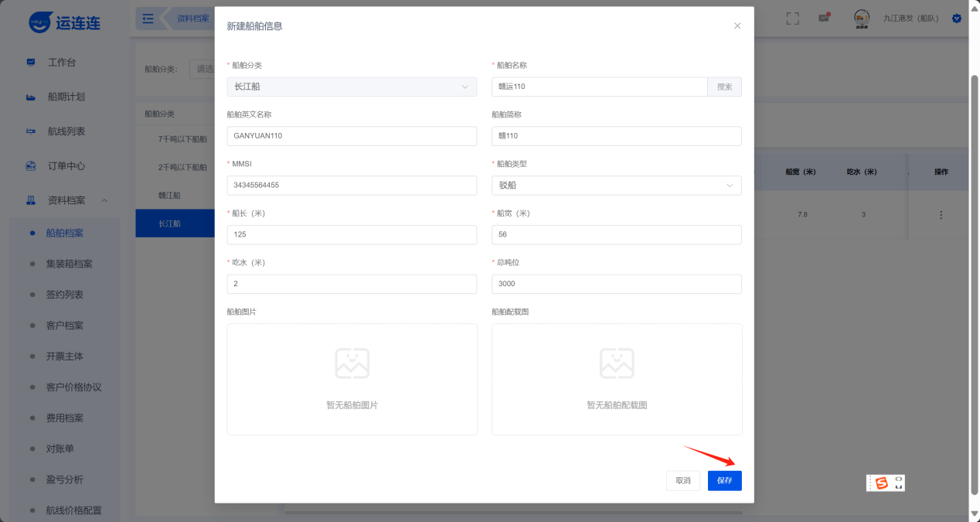
Task: Click the 航线列表 sidebar icon
Action: pyautogui.click(x=31, y=131)
